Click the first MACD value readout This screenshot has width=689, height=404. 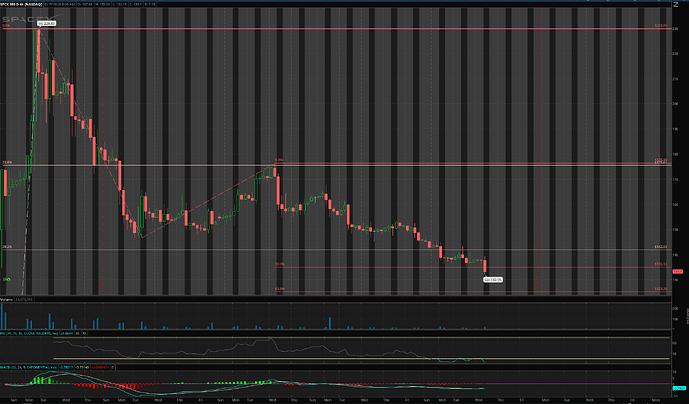point(66,367)
